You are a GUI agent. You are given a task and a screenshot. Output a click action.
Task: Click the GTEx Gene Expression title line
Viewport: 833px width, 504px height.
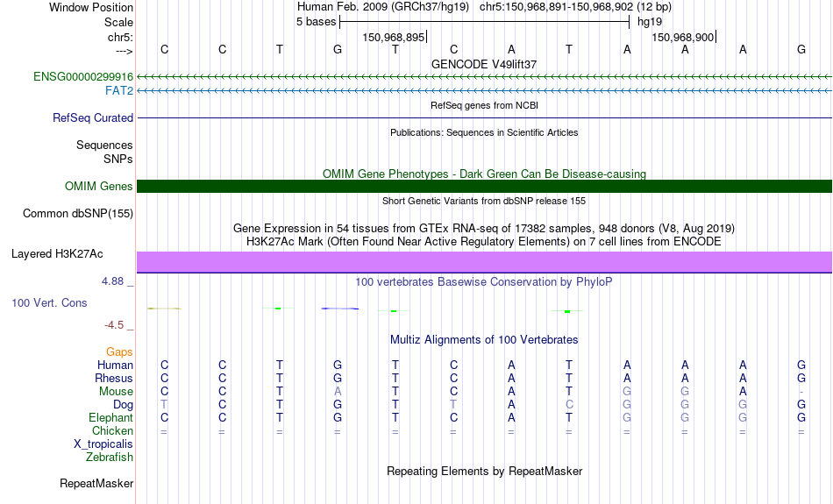click(484, 228)
